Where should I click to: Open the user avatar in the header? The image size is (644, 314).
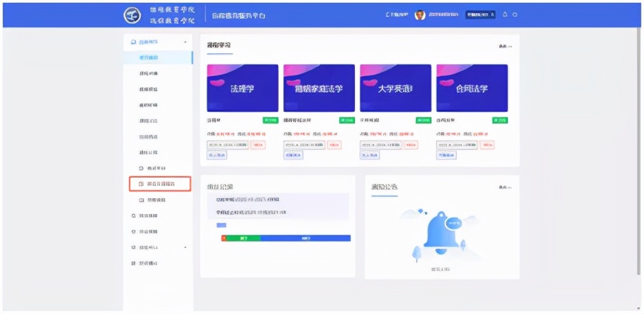coord(419,15)
